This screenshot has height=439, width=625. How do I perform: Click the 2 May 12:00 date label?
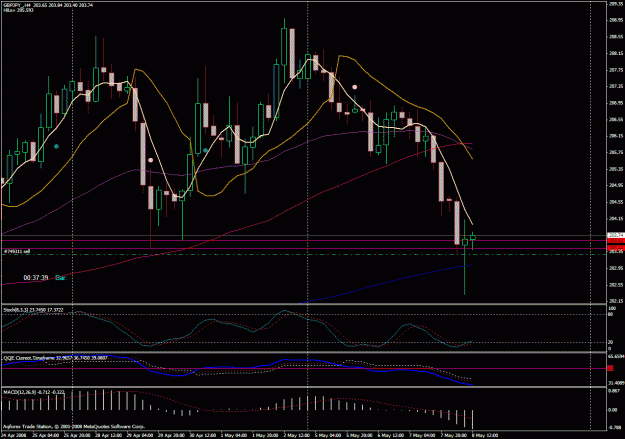point(296,435)
